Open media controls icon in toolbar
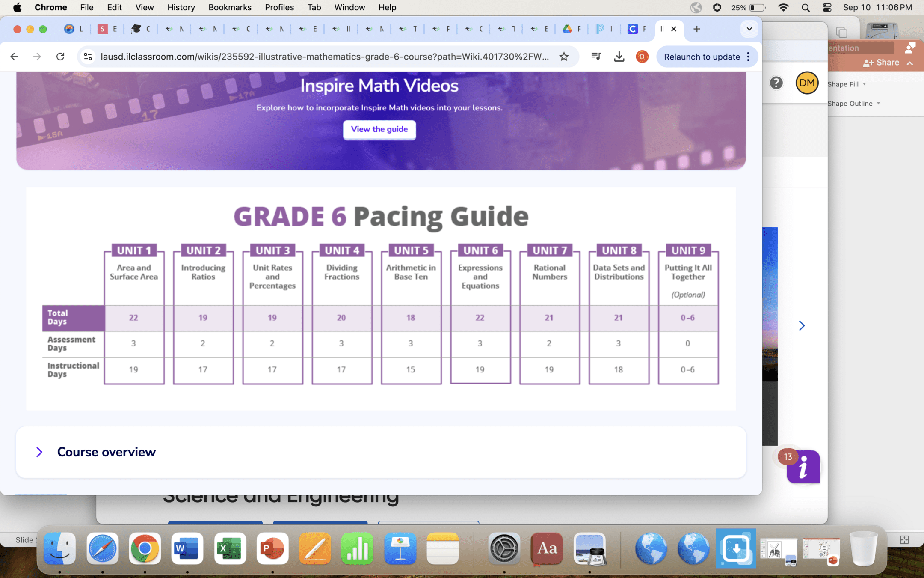The image size is (924, 578). (596, 57)
